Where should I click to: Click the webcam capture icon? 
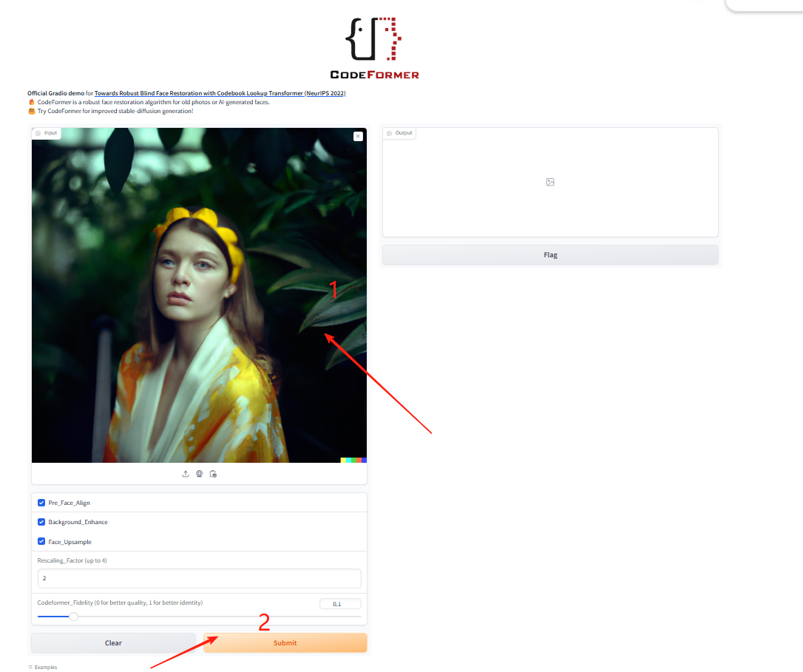pos(199,474)
